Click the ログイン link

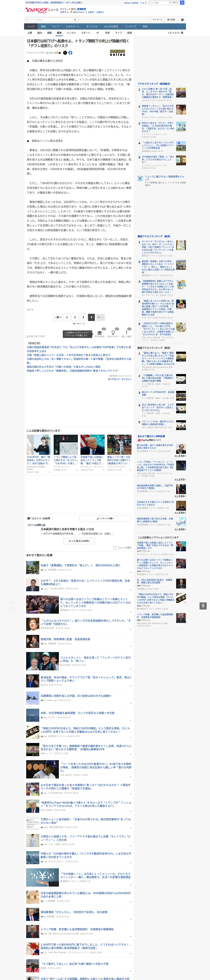pos(64,12)
